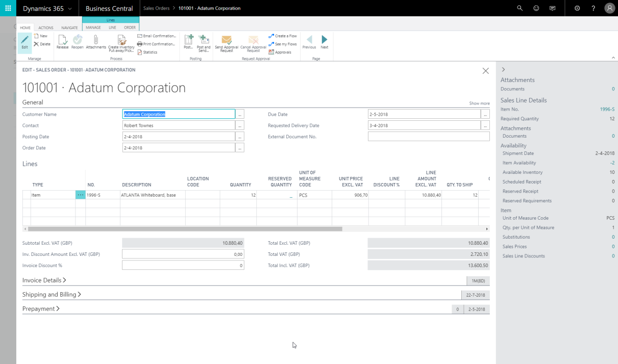Click the Item Availability value -2
Image resolution: width=618 pixels, height=364 pixels.
click(x=612, y=163)
